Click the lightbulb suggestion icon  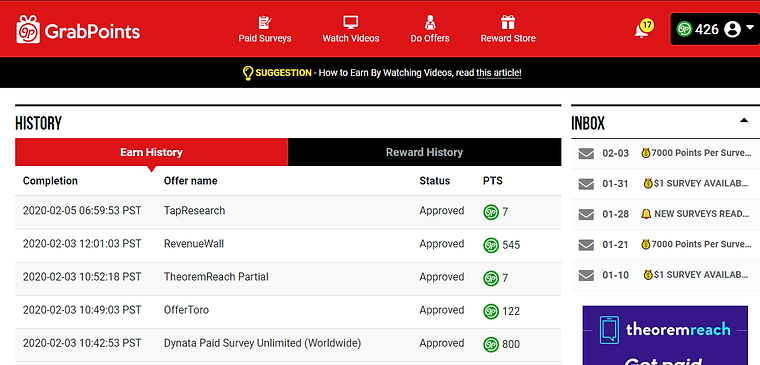[247, 73]
